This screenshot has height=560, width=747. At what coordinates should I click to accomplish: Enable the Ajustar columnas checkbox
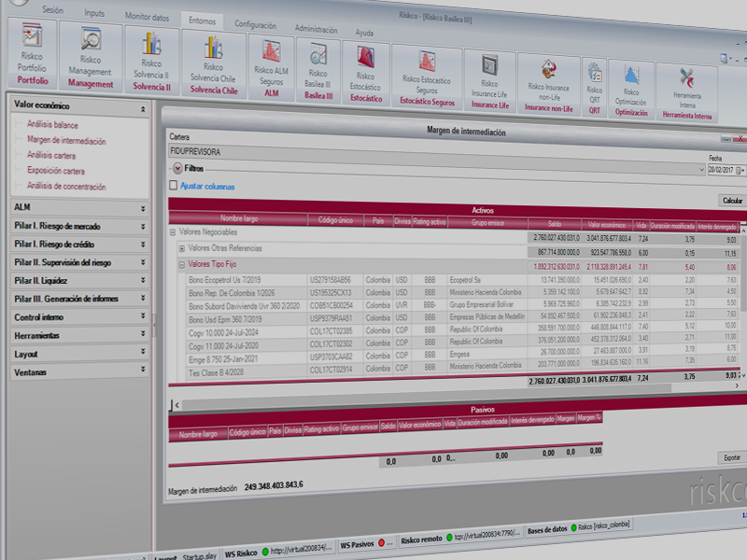tap(174, 185)
